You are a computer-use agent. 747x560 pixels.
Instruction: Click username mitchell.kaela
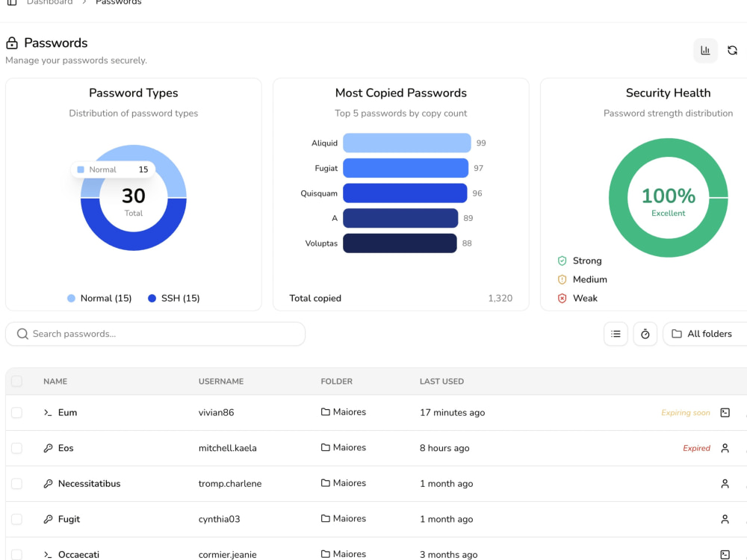click(228, 448)
